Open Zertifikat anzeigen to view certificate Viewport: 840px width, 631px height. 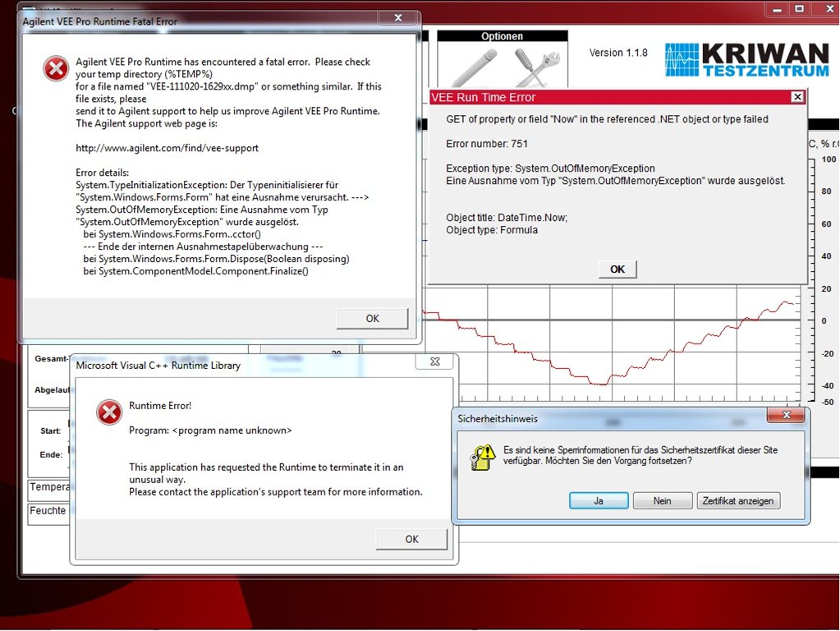738,500
